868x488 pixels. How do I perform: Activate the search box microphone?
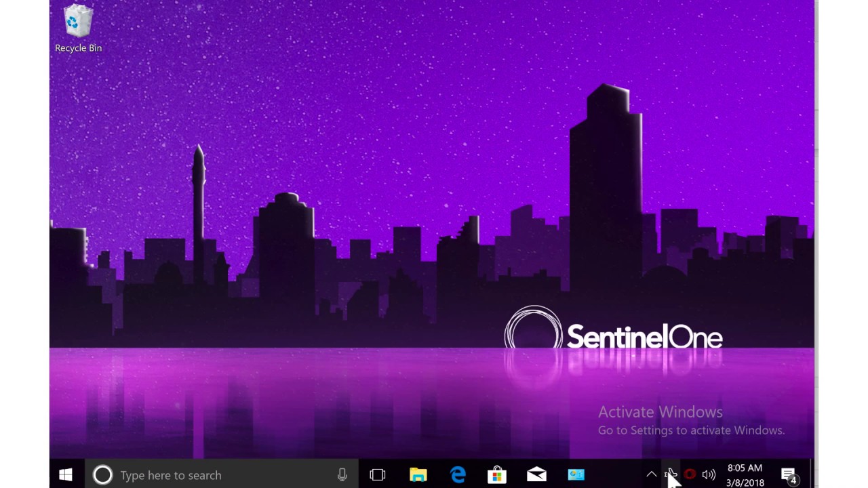(342, 475)
